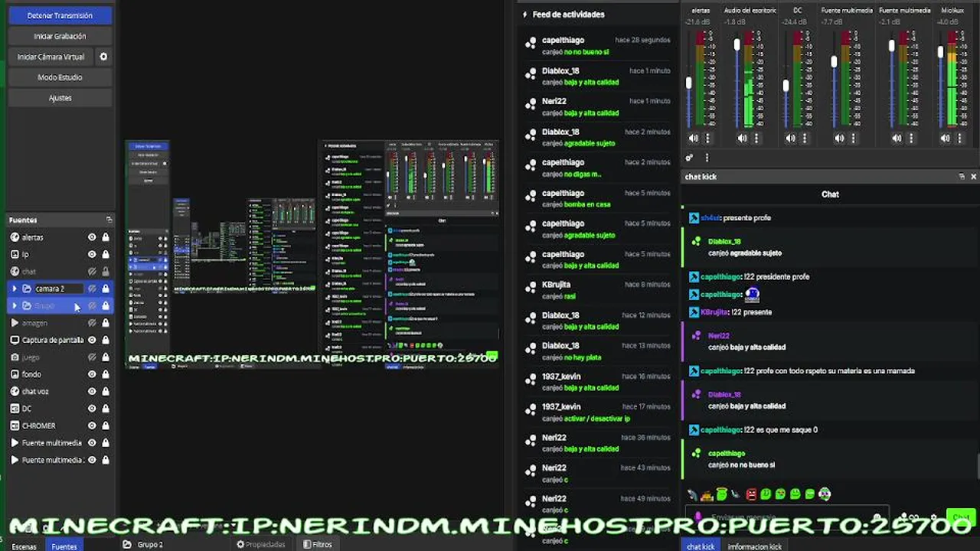Toggle lock on DC source

click(106, 409)
